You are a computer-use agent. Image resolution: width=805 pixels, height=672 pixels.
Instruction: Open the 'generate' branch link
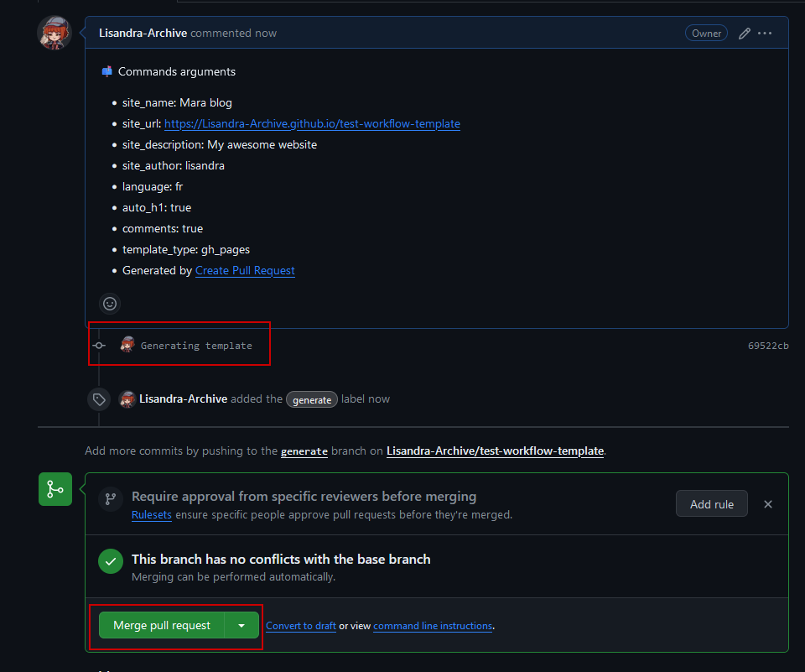tap(304, 451)
